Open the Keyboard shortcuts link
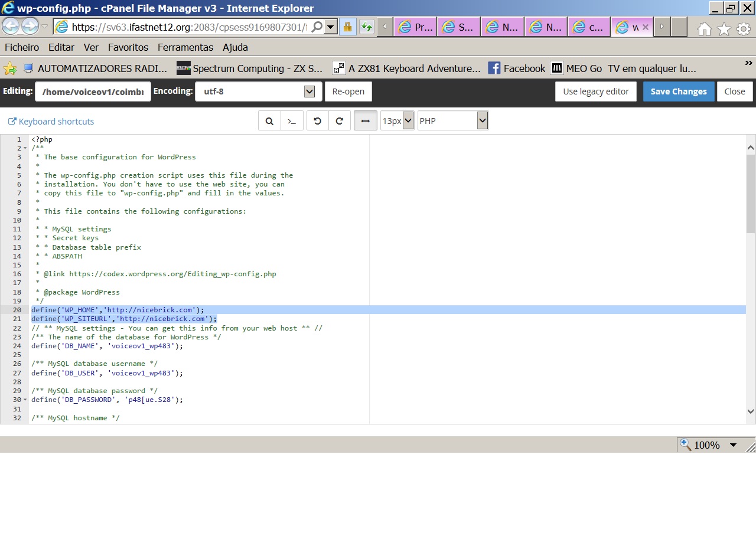 point(51,122)
